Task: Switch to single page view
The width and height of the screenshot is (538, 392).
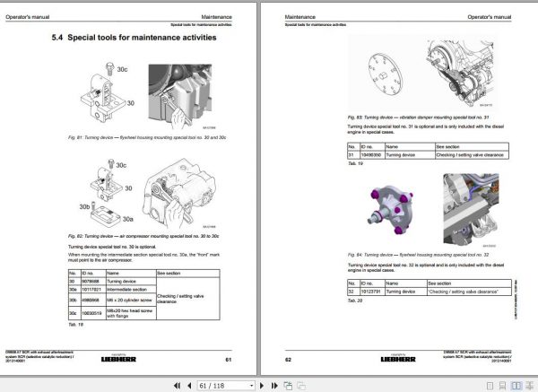Action: coord(490,386)
